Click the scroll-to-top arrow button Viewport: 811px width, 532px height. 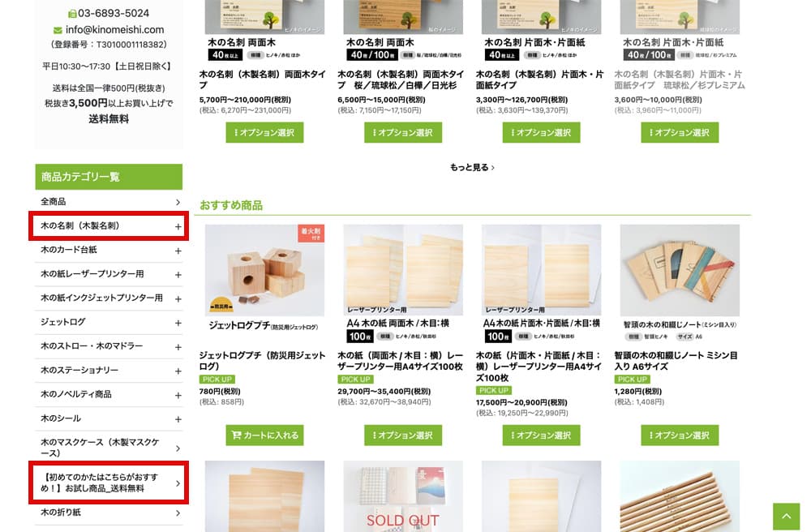[786, 516]
